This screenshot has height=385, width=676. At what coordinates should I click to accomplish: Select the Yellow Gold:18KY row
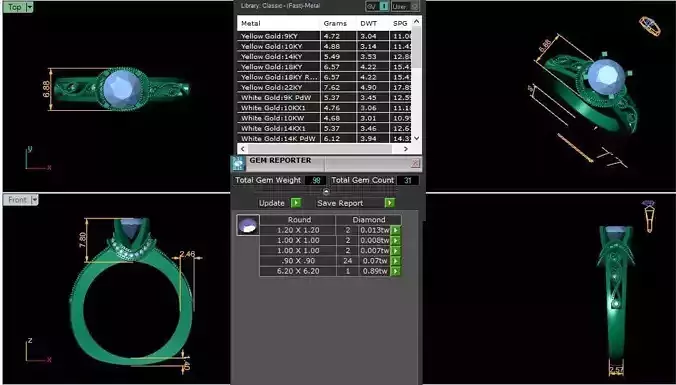click(325, 67)
